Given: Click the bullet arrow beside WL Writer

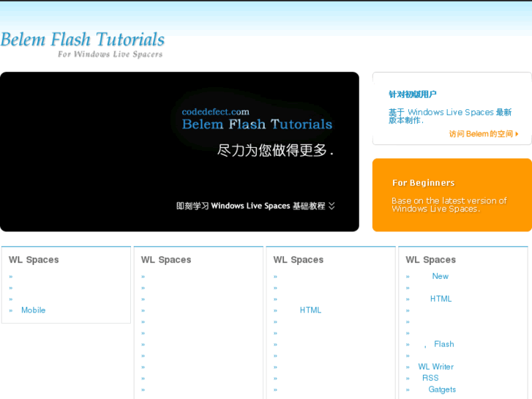Looking at the screenshot, I should 408,368.
